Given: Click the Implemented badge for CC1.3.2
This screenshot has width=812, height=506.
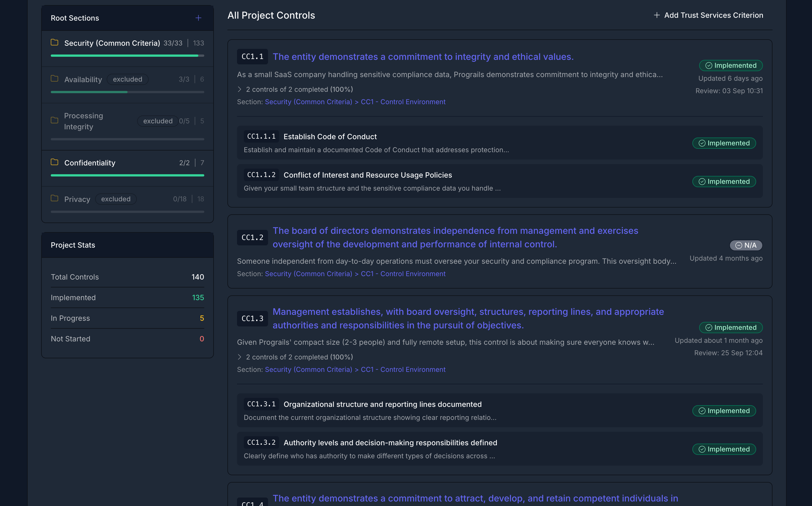Looking at the screenshot, I should (724, 449).
